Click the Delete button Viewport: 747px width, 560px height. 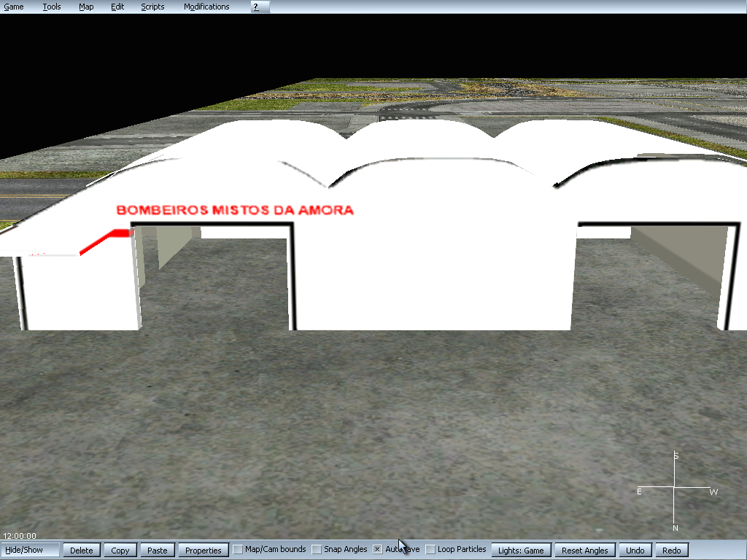click(x=82, y=550)
